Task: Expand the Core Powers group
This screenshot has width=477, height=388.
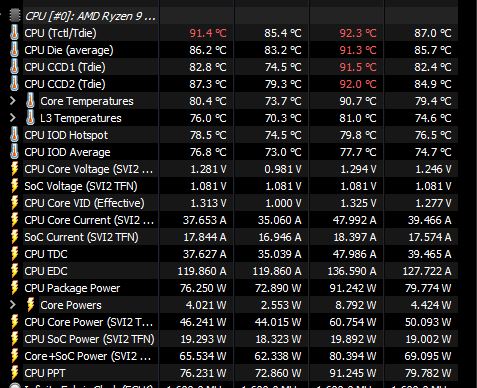Action: (x=13, y=305)
